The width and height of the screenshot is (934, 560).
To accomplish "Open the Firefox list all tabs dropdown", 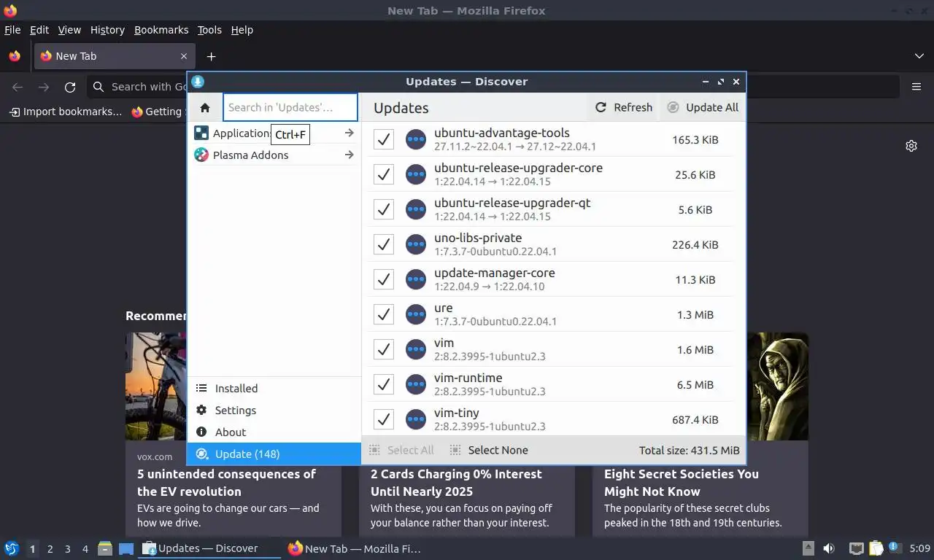I will click(x=919, y=56).
